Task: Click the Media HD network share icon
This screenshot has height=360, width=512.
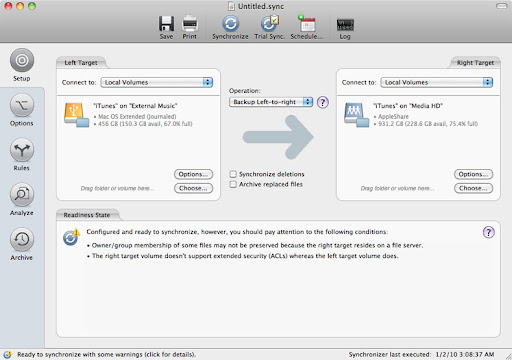Action: pyautogui.click(x=356, y=115)
